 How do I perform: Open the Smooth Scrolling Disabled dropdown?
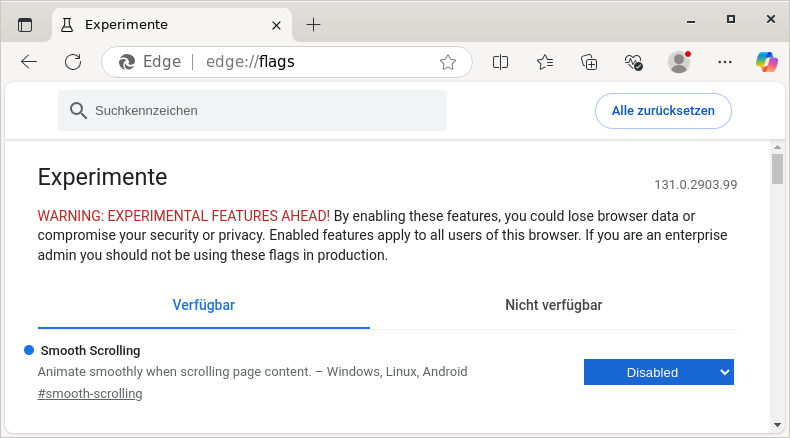point(658,372)
